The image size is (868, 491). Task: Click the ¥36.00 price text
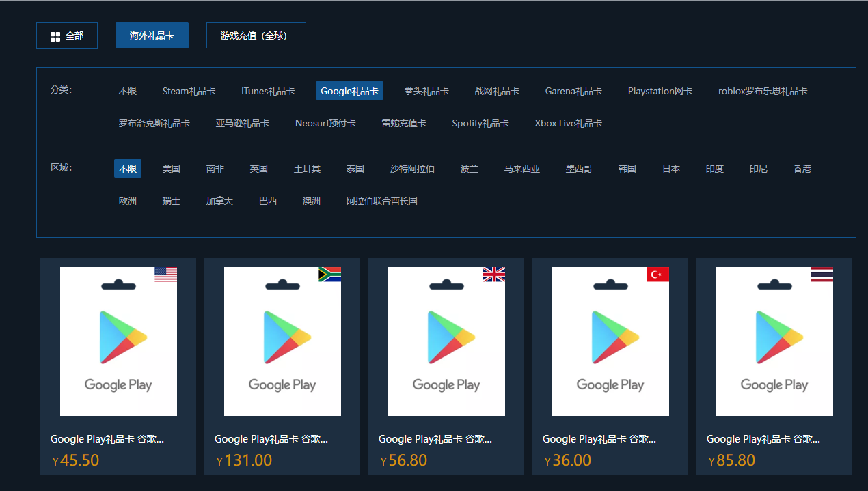click(568, 461)
